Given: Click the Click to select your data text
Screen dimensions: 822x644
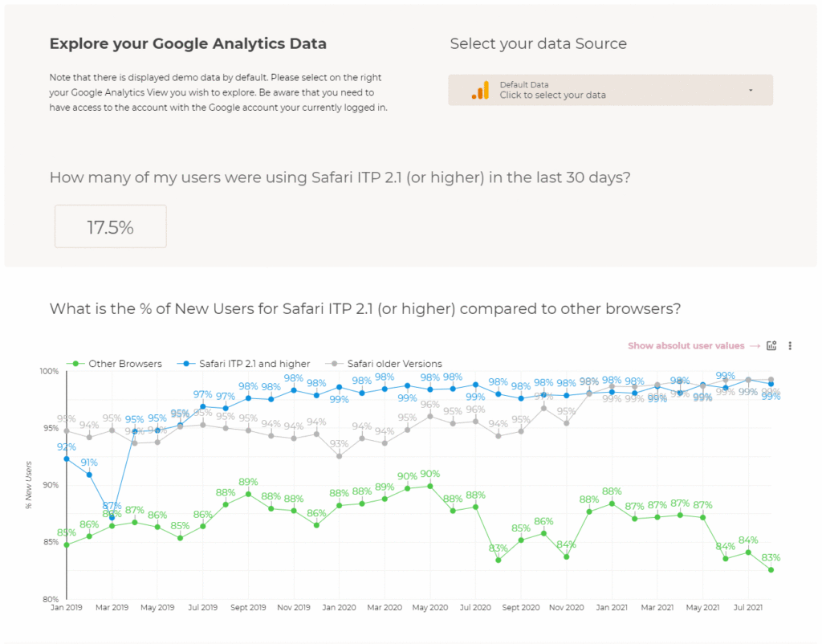Looking at the screenshot, I should [x=553, y=96].
